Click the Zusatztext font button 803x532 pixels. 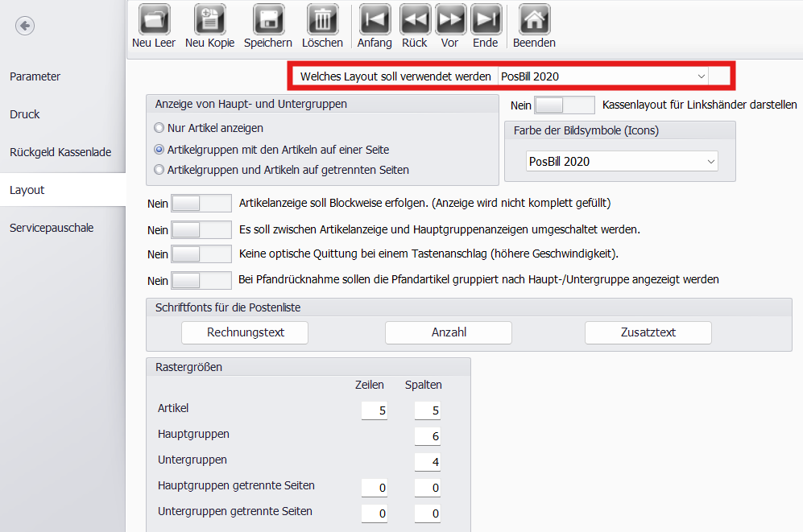(648, 332)
